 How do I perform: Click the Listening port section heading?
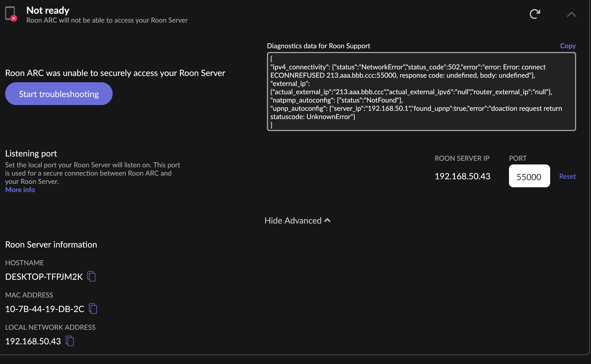pos(31,154)
